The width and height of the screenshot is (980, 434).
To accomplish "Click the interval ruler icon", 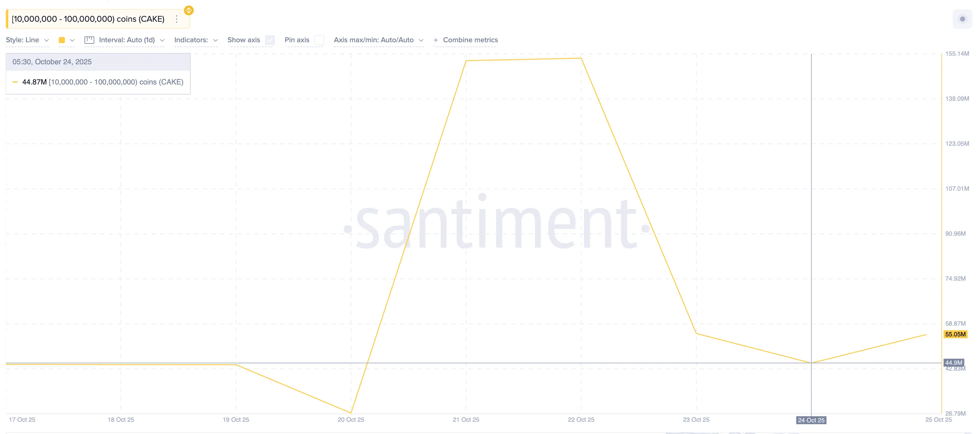I will [x=89, y=40].
